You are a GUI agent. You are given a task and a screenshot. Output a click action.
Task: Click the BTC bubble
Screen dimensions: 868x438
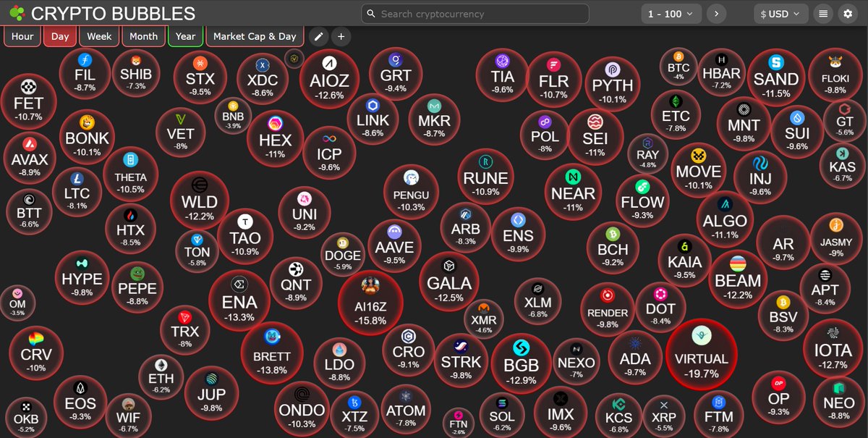pos(678,66)
